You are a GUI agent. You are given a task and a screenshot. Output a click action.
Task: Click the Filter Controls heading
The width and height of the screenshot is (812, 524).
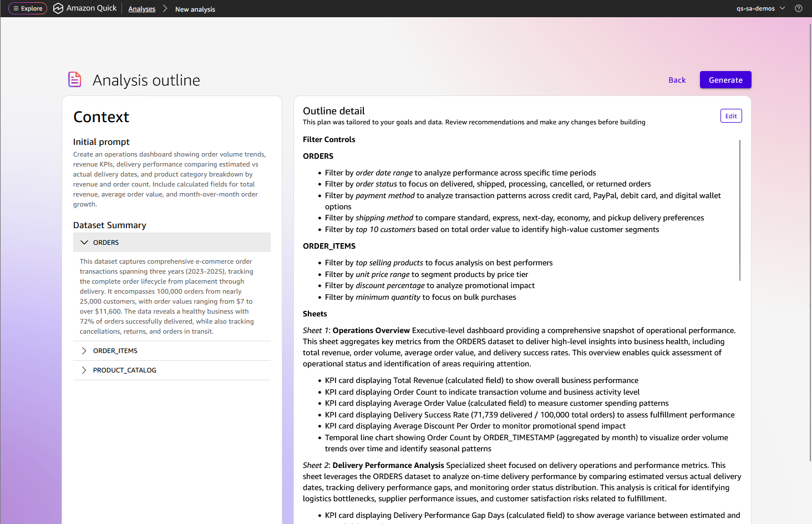(329, 139)
